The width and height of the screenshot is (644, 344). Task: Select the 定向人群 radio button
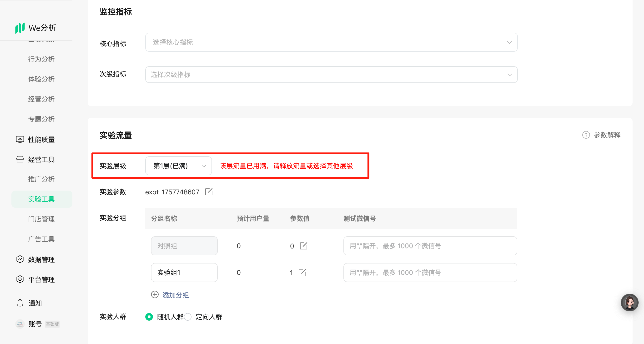(188, 317)
